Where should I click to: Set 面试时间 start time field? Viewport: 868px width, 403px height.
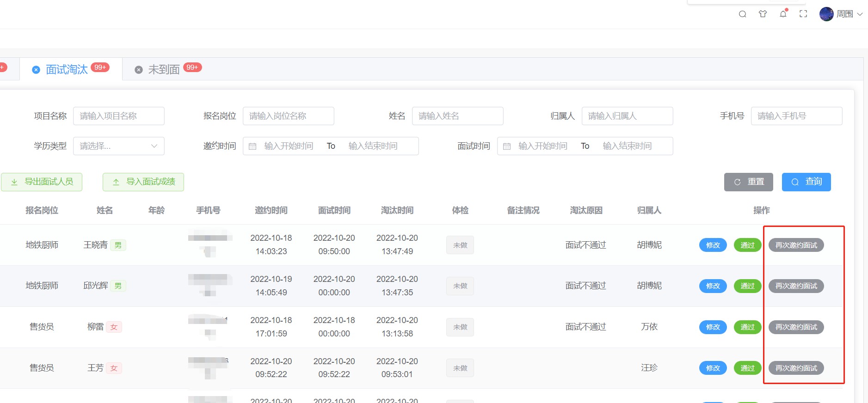point(543,146)
